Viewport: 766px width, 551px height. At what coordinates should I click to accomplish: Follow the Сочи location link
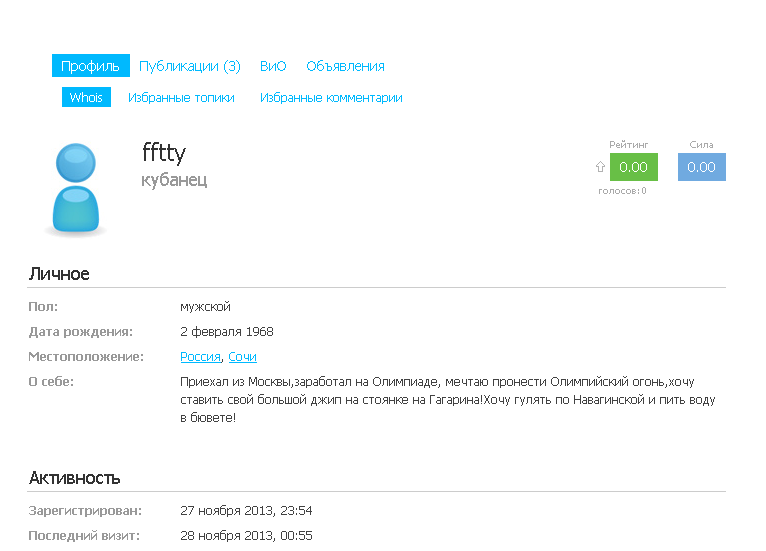click(242, 357)
